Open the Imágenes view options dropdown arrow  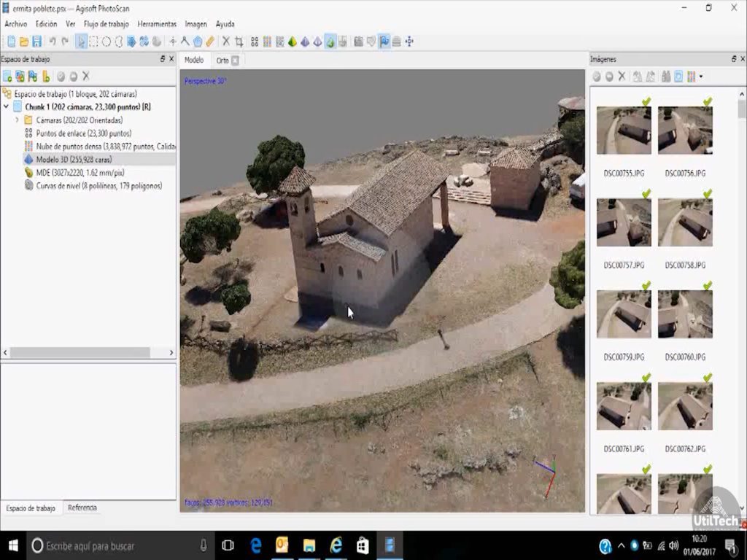(x=701, y=77)
